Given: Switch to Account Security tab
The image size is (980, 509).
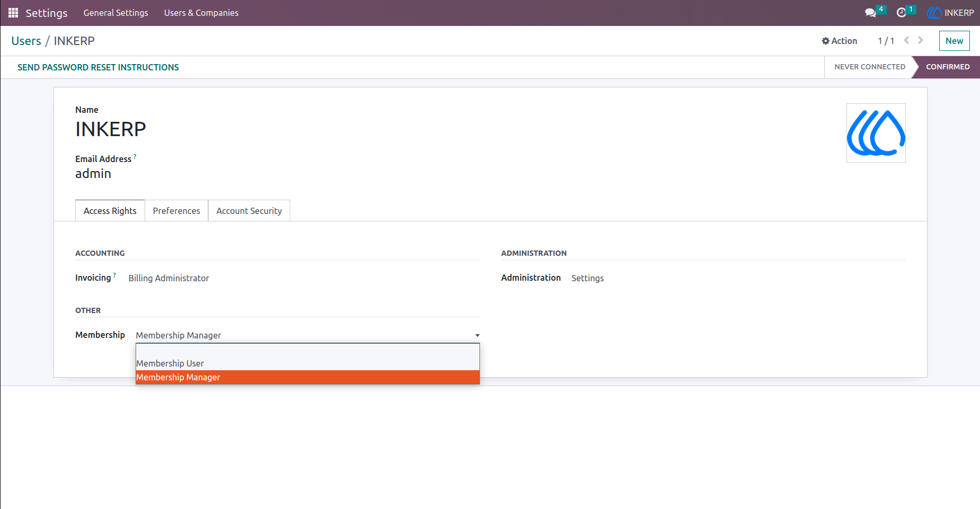Looking at the screenshot, I should [x=249, y=211].
